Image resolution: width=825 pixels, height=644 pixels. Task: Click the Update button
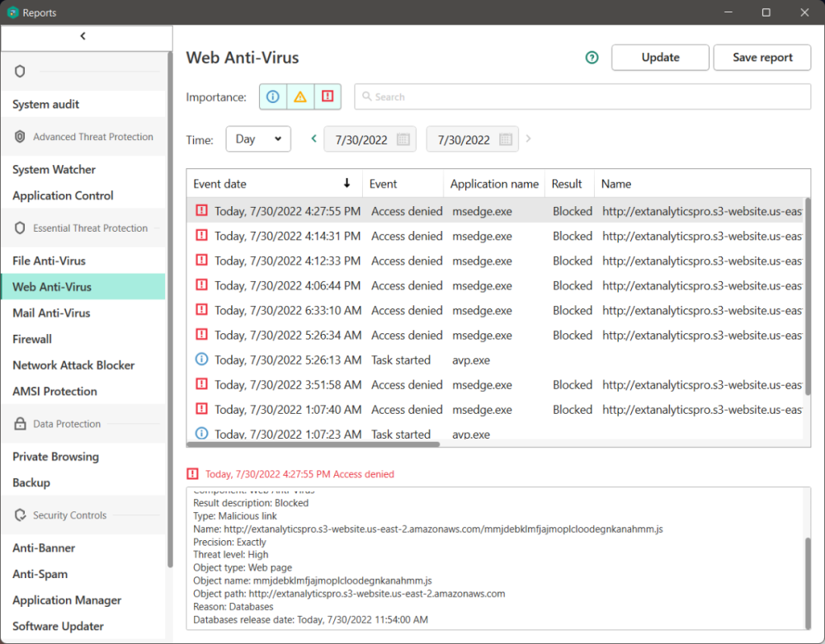(x=660, y=58)
